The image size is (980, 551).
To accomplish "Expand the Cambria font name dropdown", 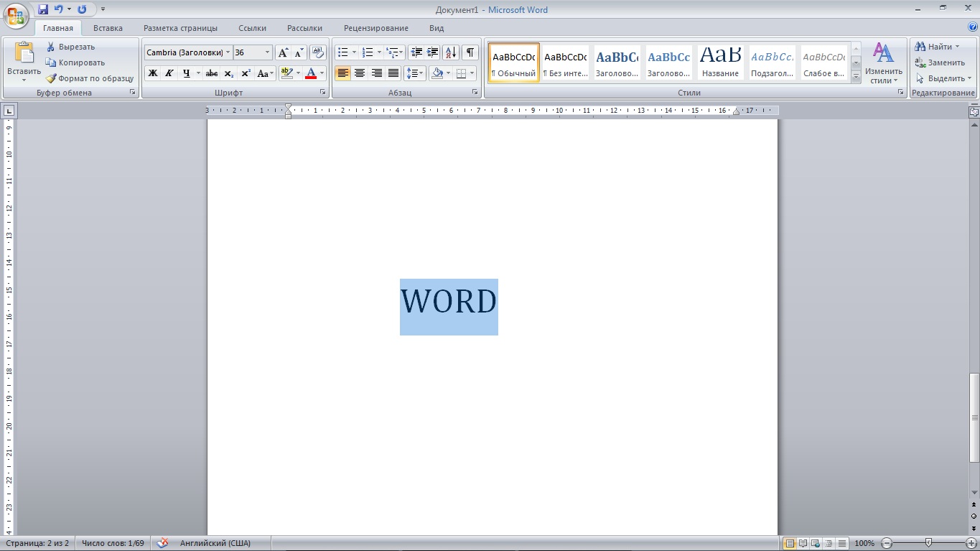I will pos(228,52).
